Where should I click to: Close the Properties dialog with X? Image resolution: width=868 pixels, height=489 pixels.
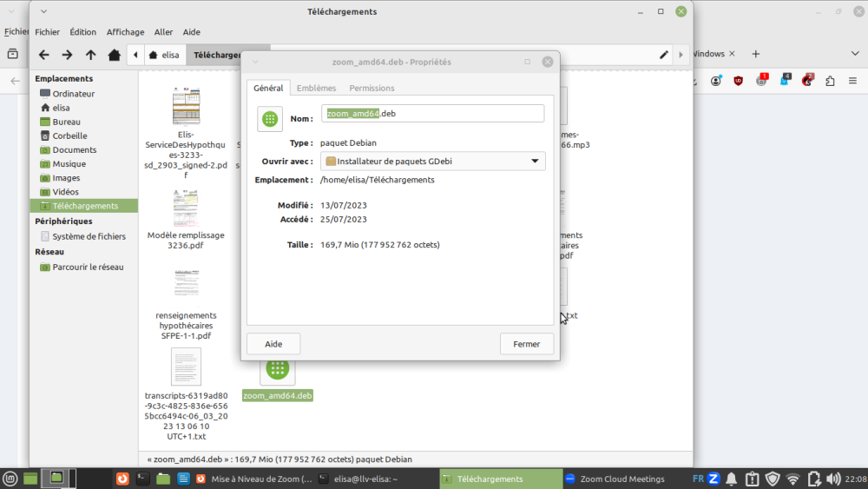pos(548,62)
